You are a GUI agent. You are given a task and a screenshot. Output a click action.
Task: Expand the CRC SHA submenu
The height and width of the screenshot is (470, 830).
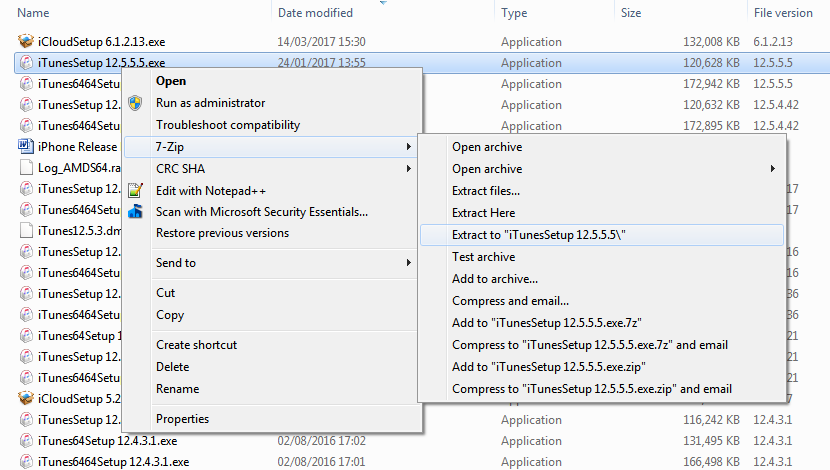point(408,169)
